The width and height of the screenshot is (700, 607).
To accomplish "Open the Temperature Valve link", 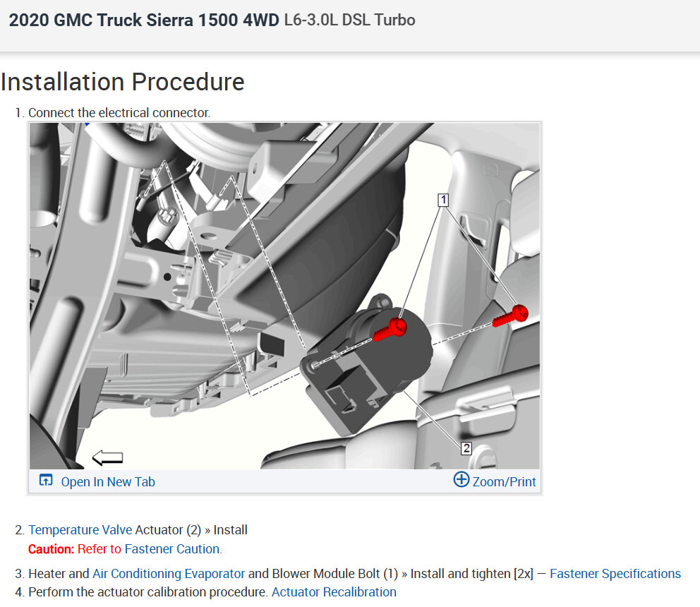I will (80, 530).
